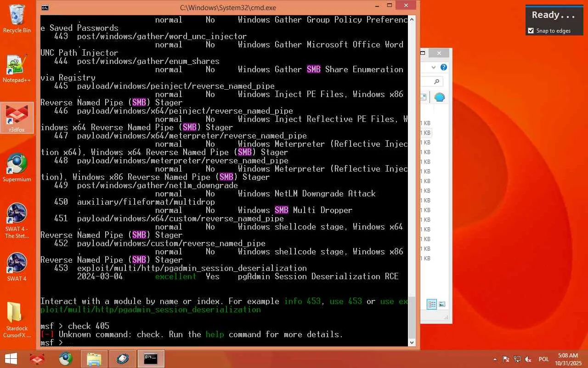Click 'exploit/multi/http/pgadmin_session_deserialization' on line 453
Image resolution: width=588 pixels, height=368 pixels.
point(192,268)
